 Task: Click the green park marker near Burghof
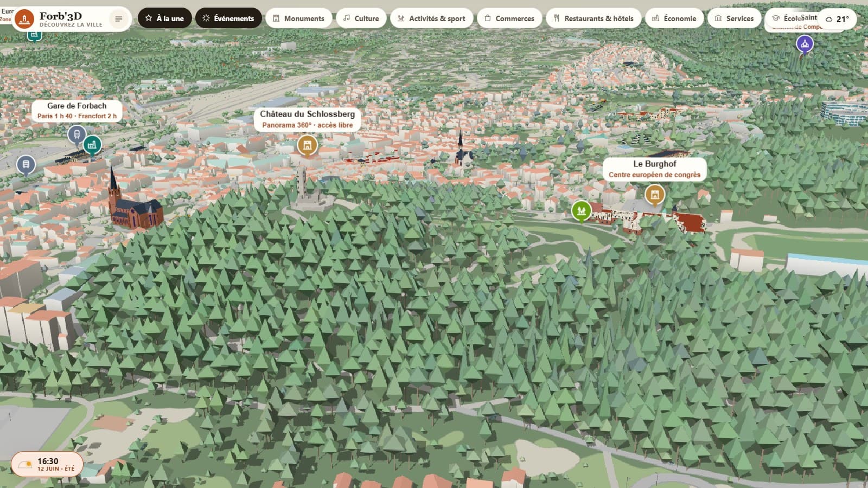[x=581, y=210]
